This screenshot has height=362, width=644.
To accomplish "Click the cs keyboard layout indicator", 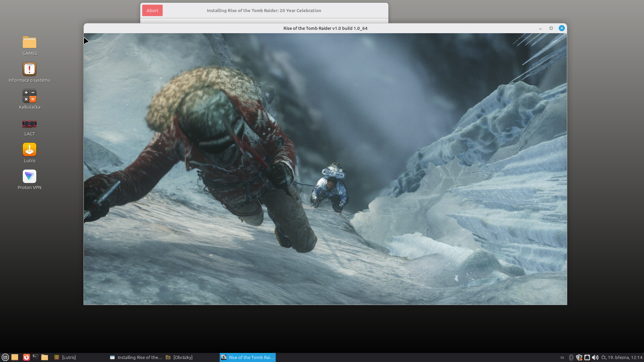I will coord(562,357).
